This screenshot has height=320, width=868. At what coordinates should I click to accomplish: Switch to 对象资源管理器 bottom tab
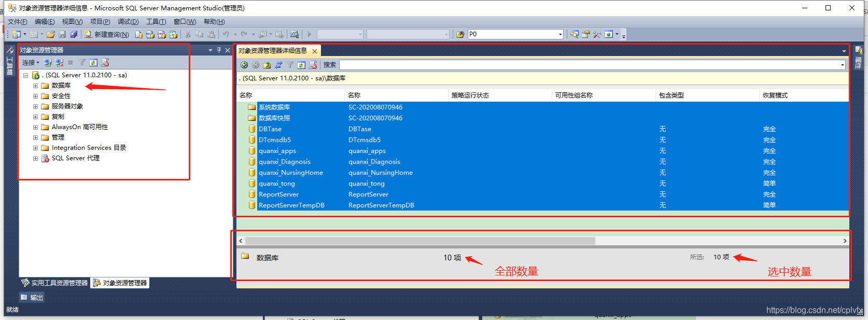(120, 283)
